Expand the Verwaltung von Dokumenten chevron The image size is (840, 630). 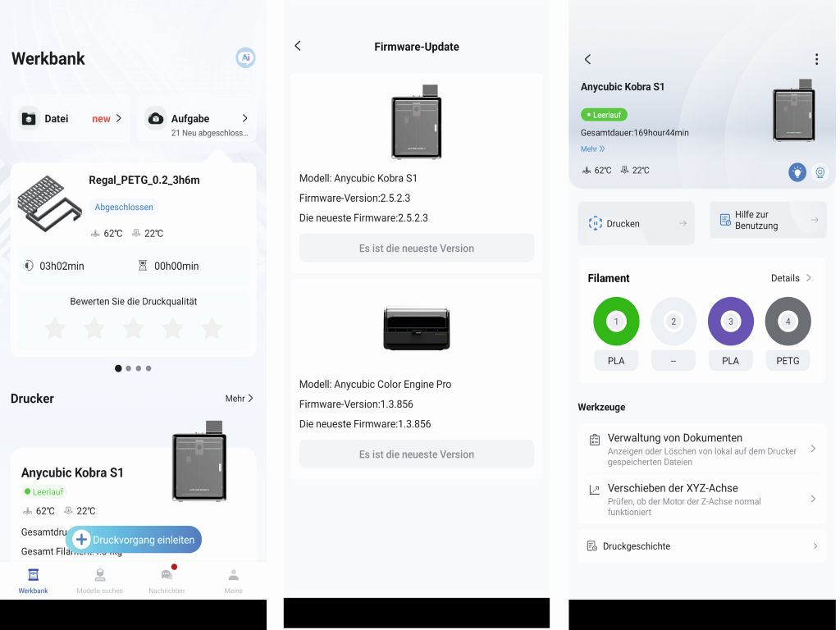(813, 449)
